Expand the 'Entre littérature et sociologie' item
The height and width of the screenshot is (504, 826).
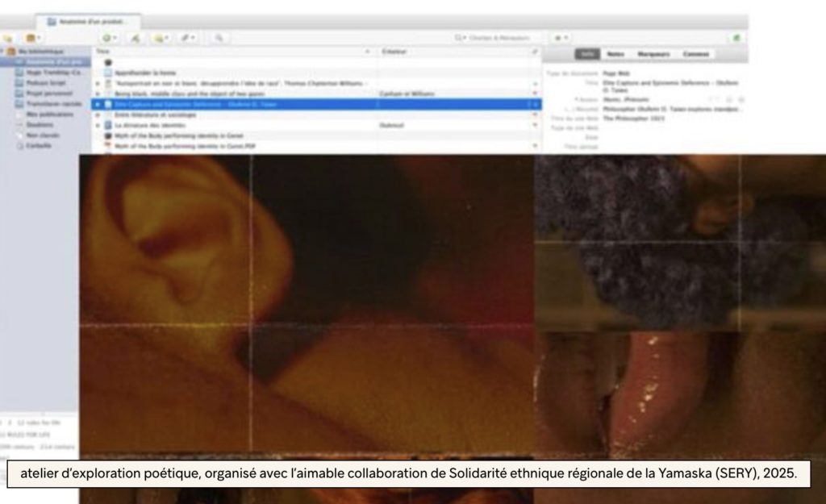tap(98, 115)
